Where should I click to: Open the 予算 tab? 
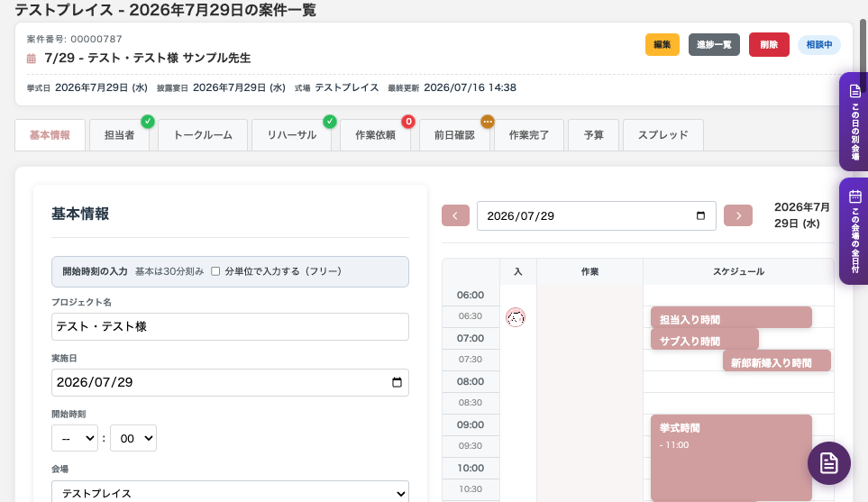click(593, 135)
